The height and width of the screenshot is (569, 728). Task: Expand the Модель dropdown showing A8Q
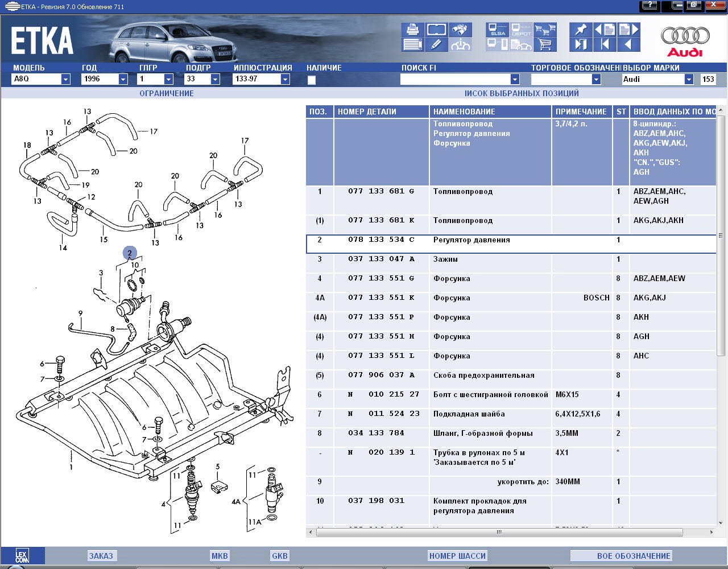coord(65,80)
